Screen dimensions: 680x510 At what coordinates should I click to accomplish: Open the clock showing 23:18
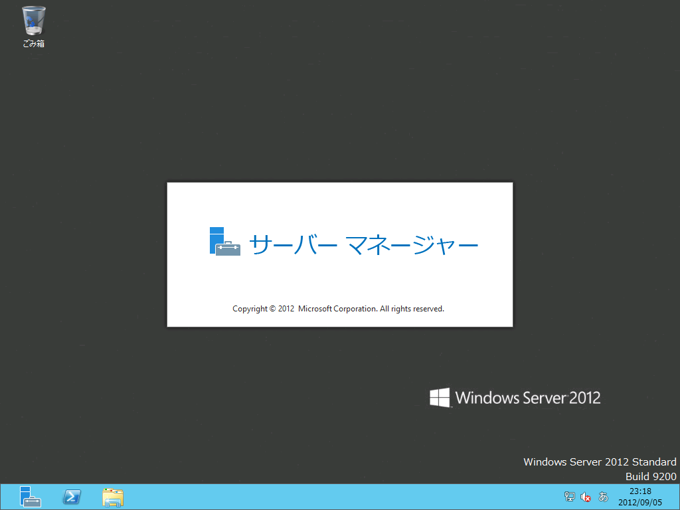tap(640, 497)
